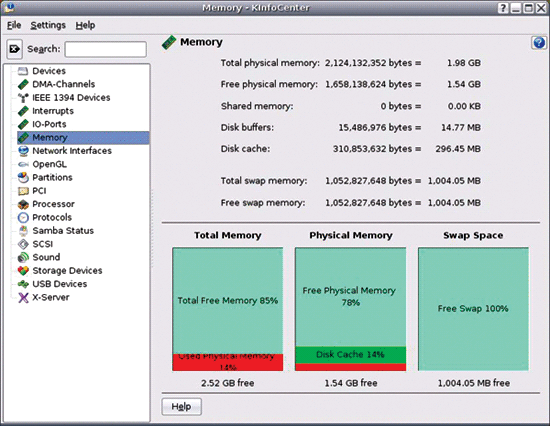The width and height of the screenshot is (550, 426).
Task: Click the Free Physical Memory 78% segment
Action: tap(350, 297)
